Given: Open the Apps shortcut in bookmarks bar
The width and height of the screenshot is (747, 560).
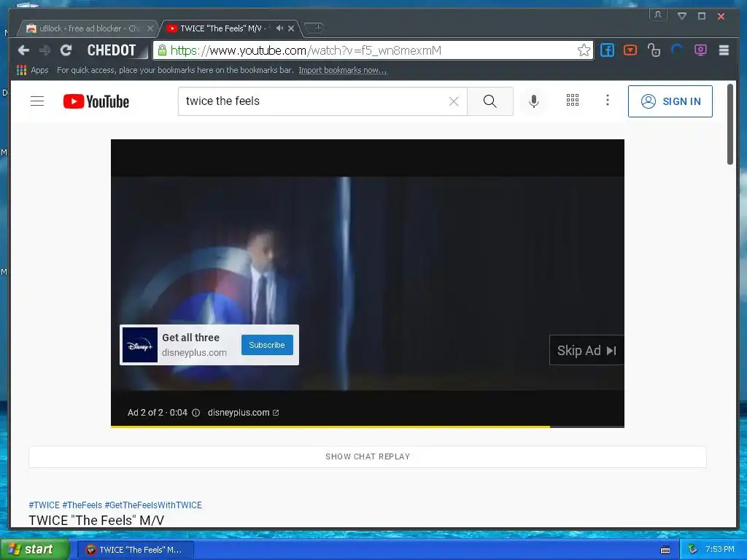Looking at the screenshot, I should pyautogui.click(x=32, y=70).
